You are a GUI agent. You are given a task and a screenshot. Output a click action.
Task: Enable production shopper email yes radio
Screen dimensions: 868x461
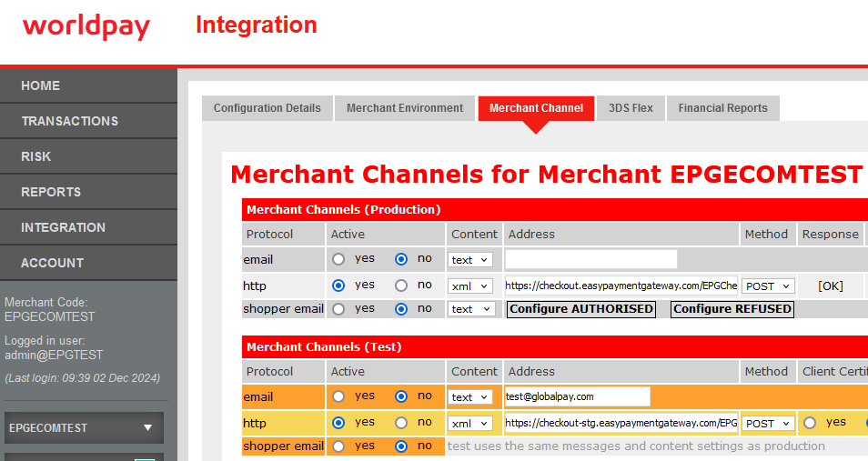(338, 309)
